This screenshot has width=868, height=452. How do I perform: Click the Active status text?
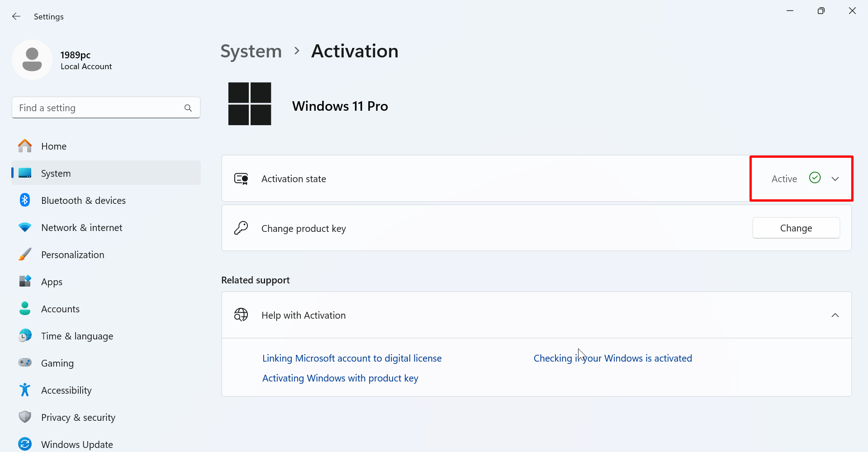coord(784,179)
